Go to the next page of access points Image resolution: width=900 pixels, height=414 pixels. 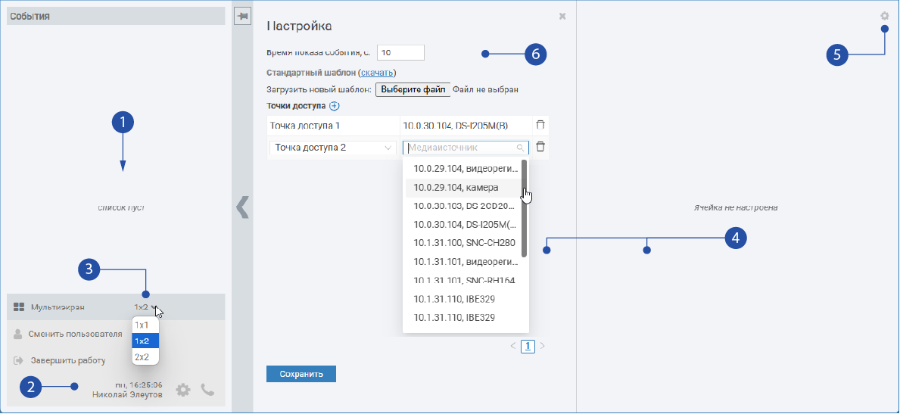pos(542,346)
